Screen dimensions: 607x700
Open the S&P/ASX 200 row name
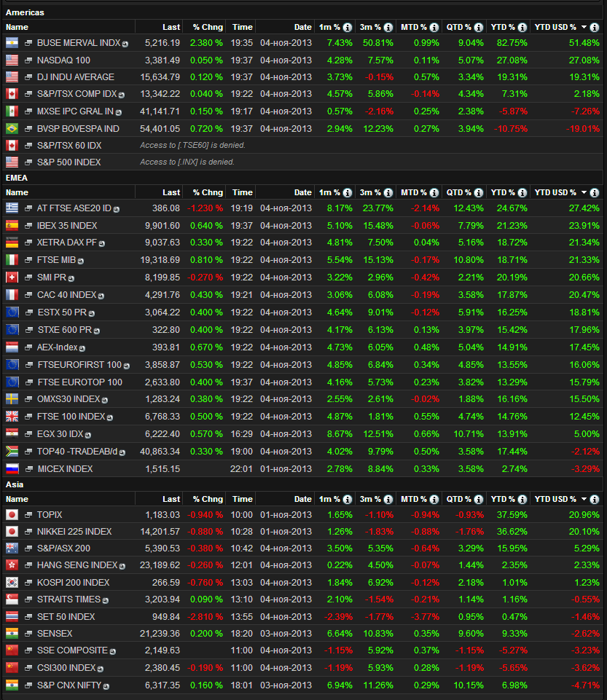pos(63,548)
